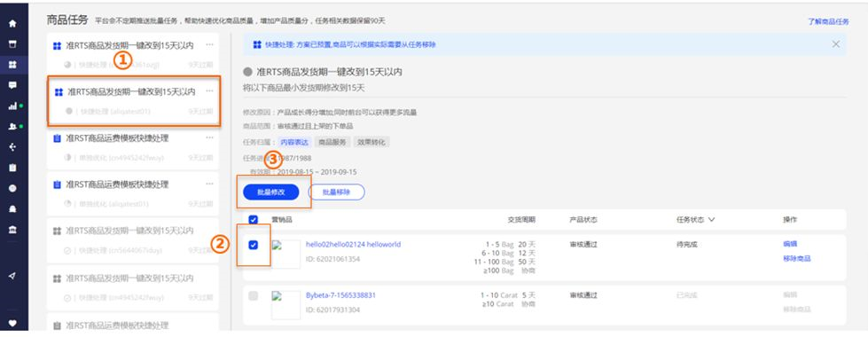Viewport: 868px width, 337px height.
Task: Open the store icon in left sidebar
Action: click(12, 44)
